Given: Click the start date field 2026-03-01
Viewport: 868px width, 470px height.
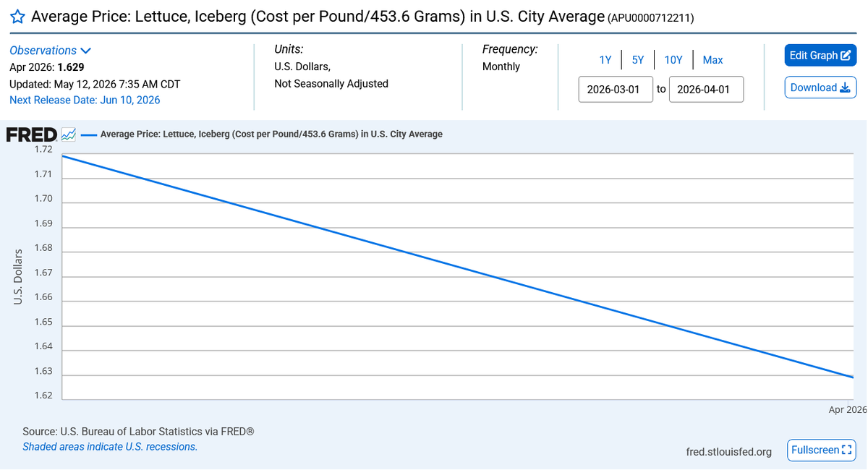Looking at the screenshot, I should coord(616,89).
